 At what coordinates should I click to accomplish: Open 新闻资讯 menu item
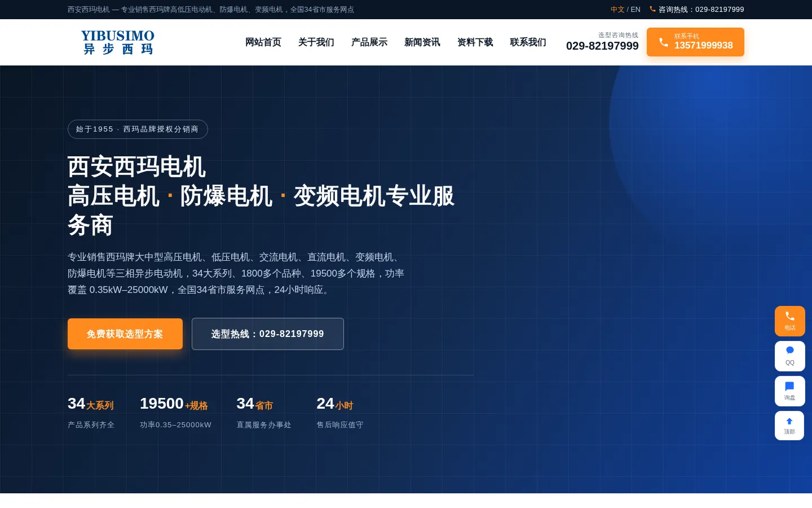coord(422,42)
